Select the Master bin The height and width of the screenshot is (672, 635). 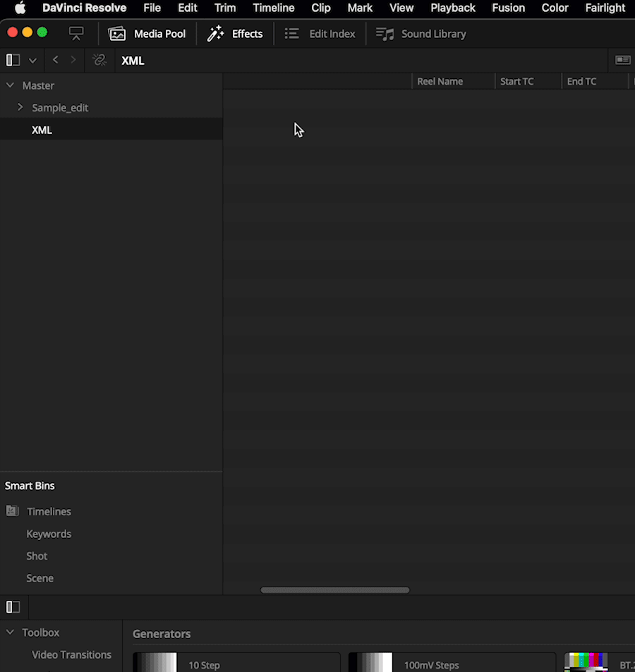[38, 85]
